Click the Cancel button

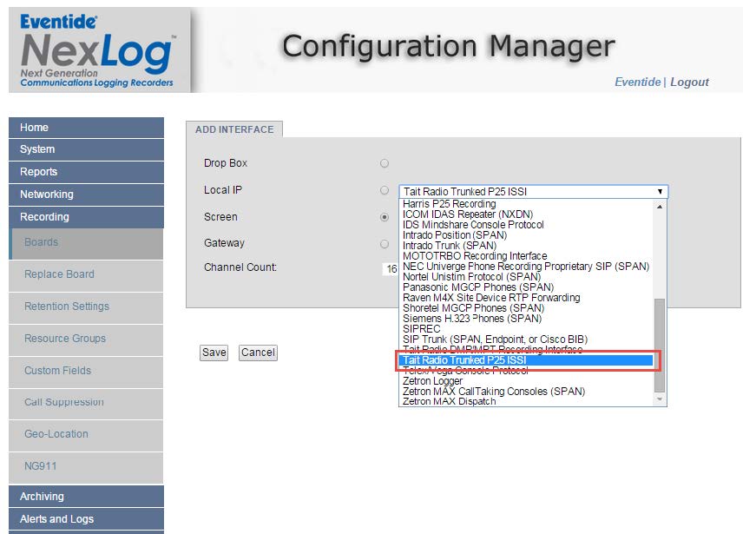click(x=258, y=353)
